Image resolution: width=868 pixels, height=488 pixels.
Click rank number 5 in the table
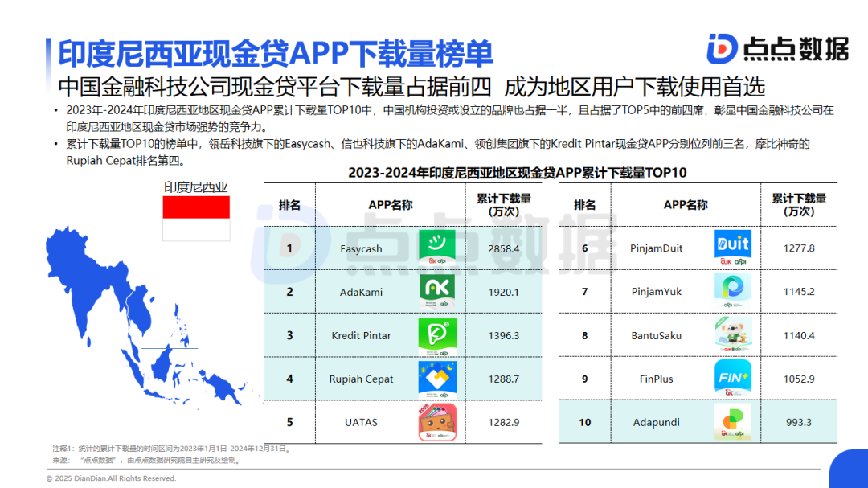pos(289,422)
